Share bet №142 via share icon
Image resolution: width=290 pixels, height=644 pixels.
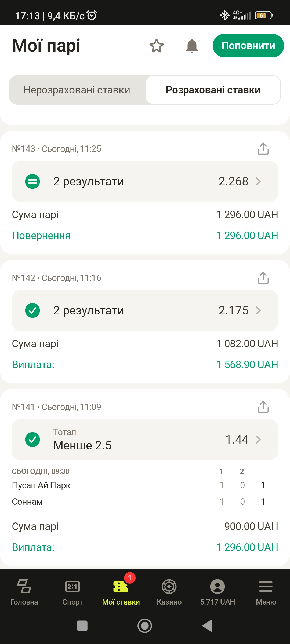[263, 278]
